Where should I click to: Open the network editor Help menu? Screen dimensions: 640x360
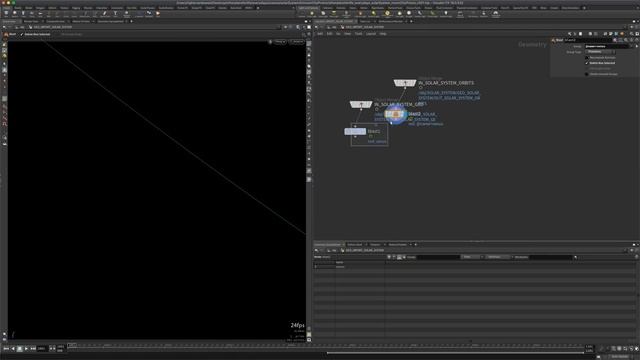point(383,34)
